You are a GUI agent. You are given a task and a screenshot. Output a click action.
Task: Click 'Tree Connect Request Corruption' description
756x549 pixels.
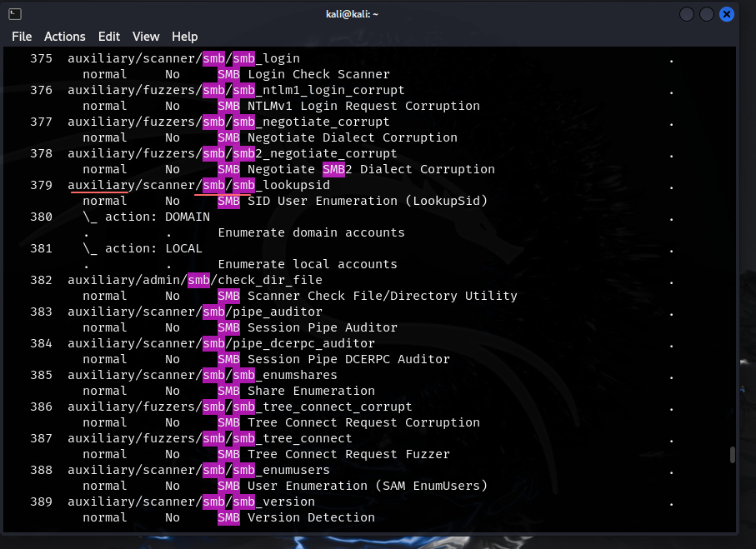pyautogui.click(x=363, y=422)
